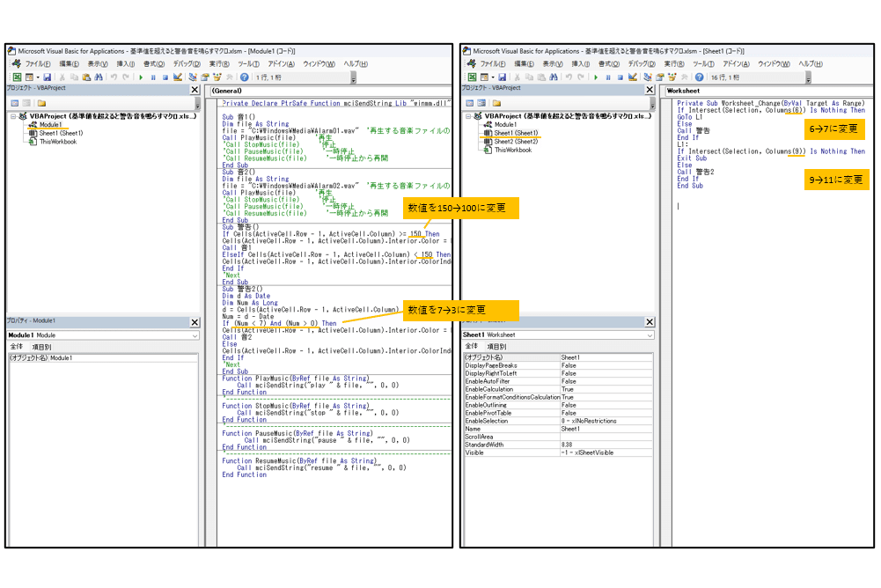This screenshot has width=881, height=588.
Task: Open toolbar options arrow in Module1 window
Action: tap(354, 79)
